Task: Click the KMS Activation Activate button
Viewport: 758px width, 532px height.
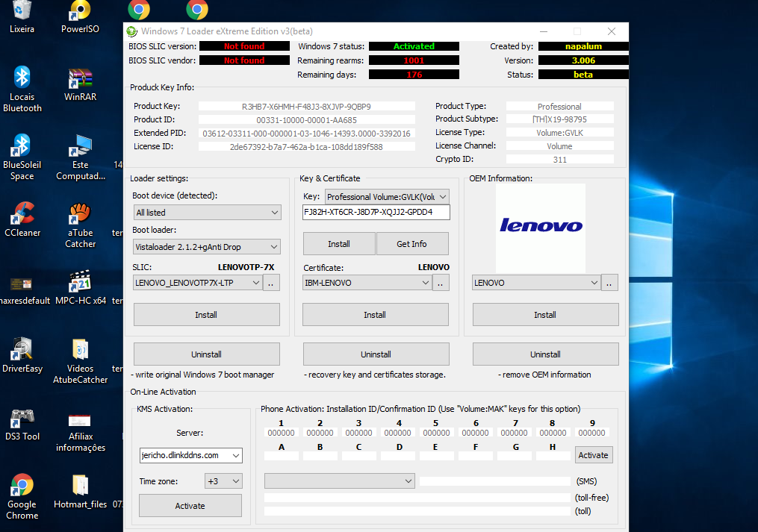Action: point(190,506)
